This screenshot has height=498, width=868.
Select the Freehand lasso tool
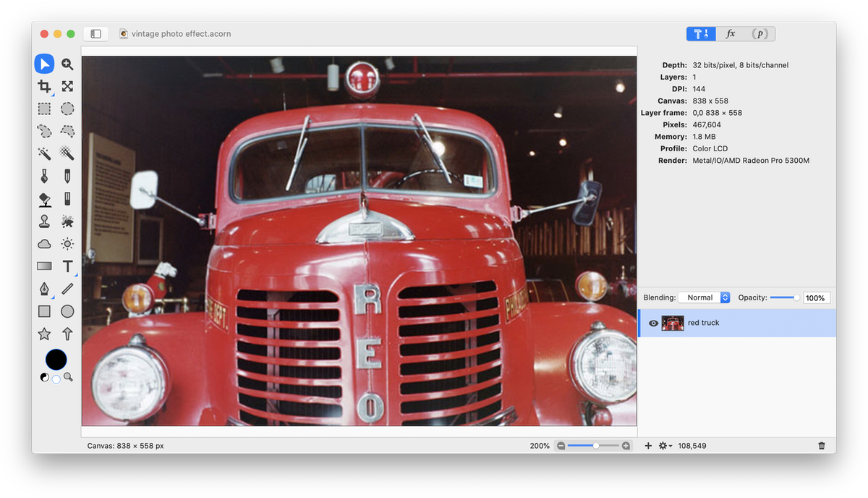pyautogui.click(x=44, y=131)
